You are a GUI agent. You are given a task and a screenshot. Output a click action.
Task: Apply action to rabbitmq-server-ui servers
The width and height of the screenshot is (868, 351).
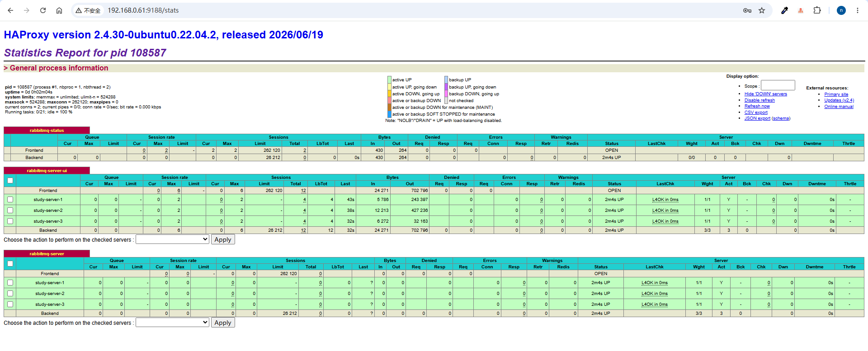223,239
